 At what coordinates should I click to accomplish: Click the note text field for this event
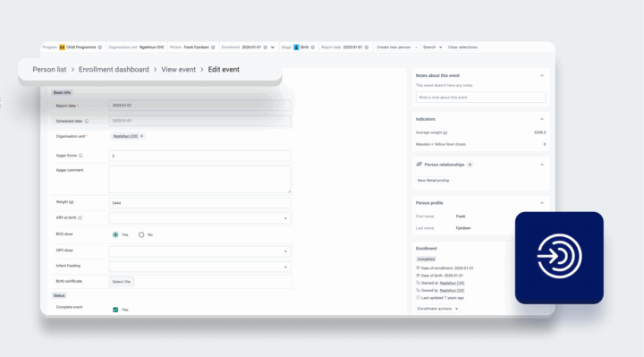point(480,98)
